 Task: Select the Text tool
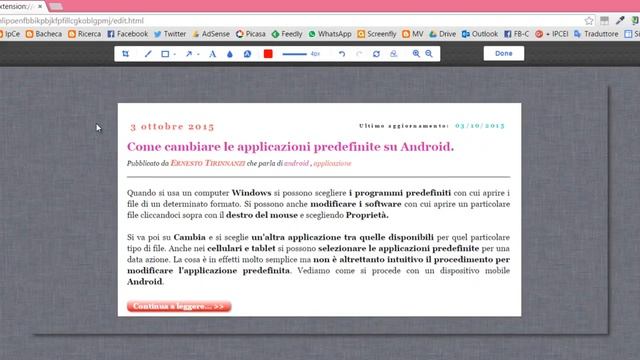click(x=213, y=54)
